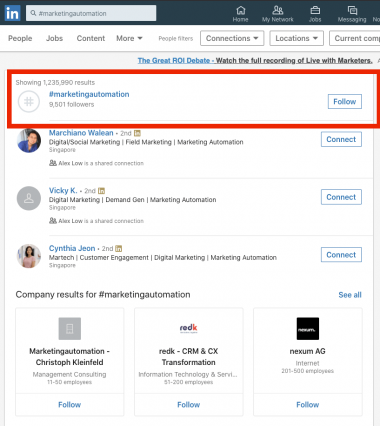Click the search magnifier icon
380x426 pixels.
pyautogui.click(x=33, y=13)
